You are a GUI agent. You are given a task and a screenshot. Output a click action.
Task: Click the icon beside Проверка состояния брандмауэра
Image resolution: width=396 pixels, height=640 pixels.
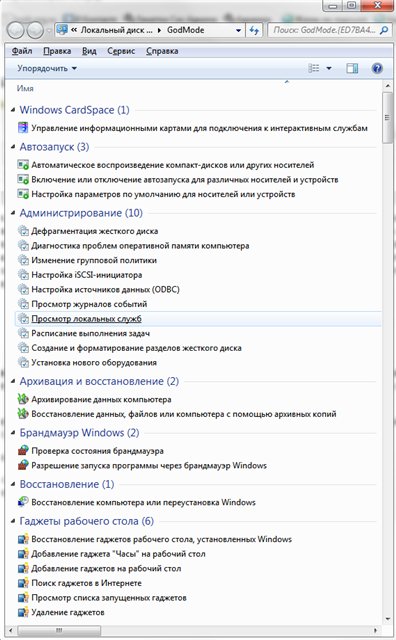[23, 451]
